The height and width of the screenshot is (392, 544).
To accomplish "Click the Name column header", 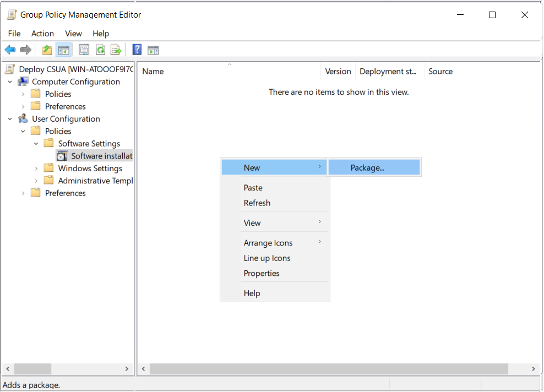I will pos(153,72).
